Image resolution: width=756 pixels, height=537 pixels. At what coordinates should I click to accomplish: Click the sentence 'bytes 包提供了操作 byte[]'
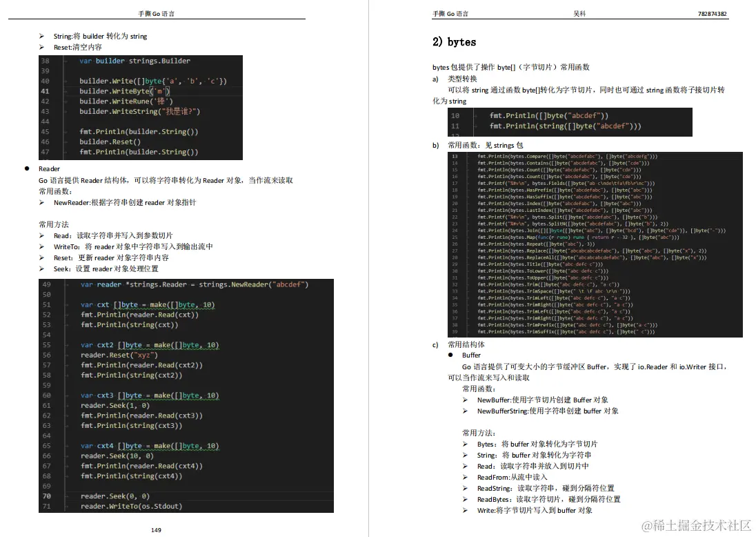(511, 67)
